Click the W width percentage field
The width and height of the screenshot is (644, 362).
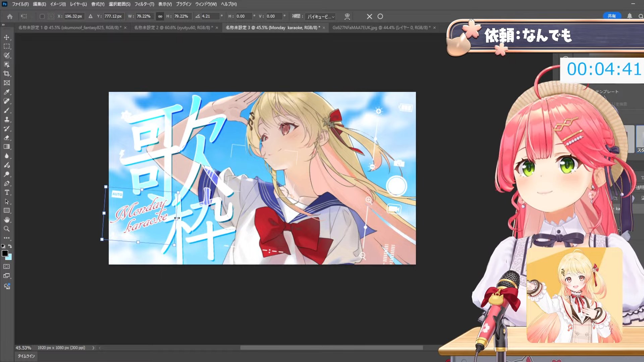[x=144, y=16]
